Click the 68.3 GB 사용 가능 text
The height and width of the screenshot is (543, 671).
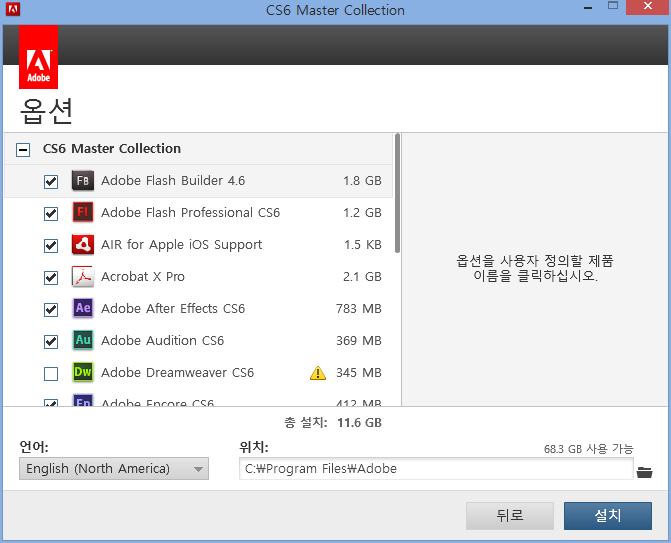point(588,449)
